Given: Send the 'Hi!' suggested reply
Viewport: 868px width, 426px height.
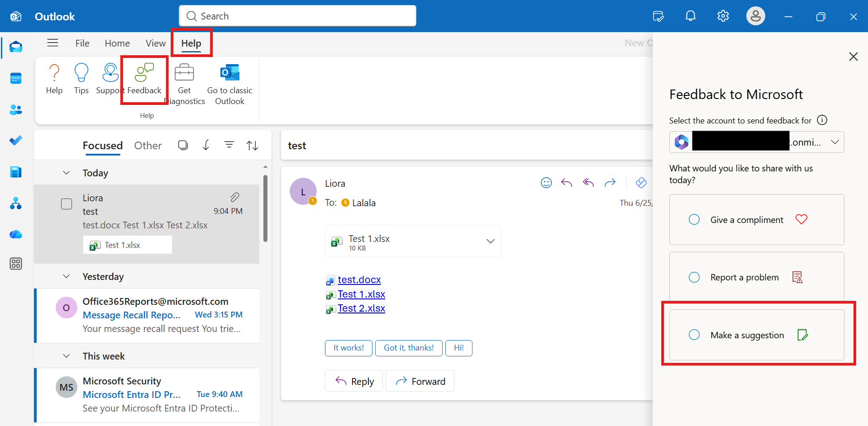Looking at the screenshot, I should point(459,348).
